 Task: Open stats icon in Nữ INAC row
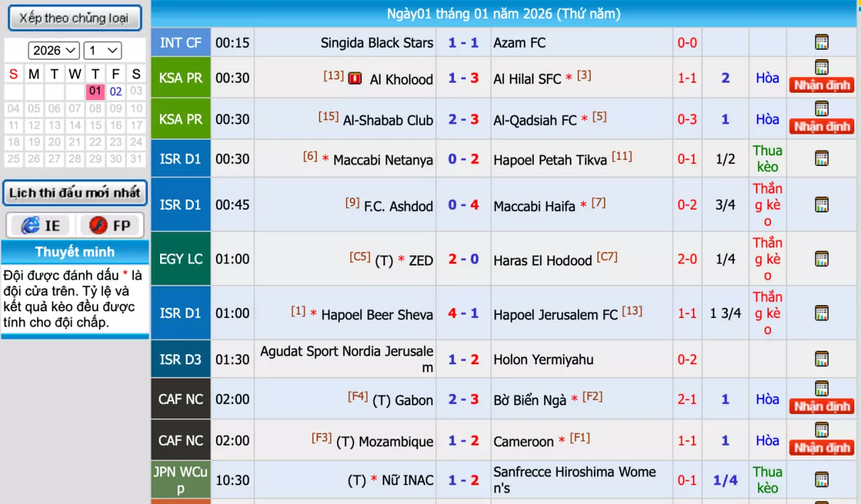[x=821, y=480]
